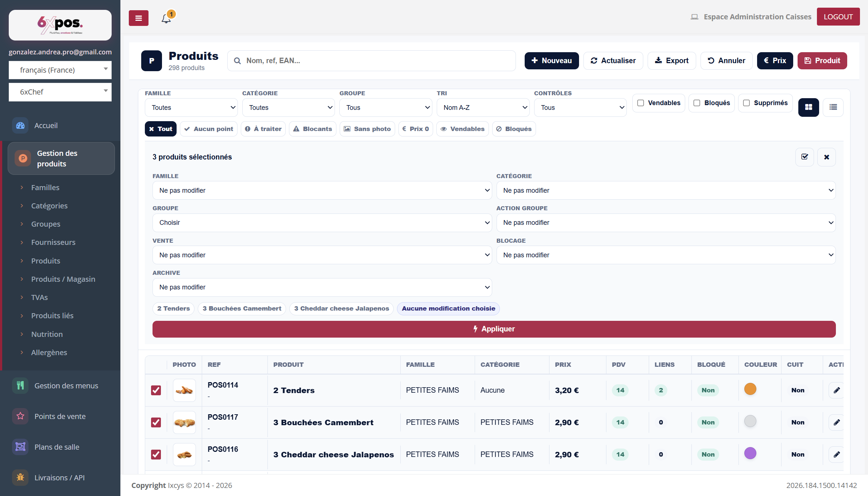Screen dimensions: 868x496
Task: Click the Export button
Action: pos(672,61)
